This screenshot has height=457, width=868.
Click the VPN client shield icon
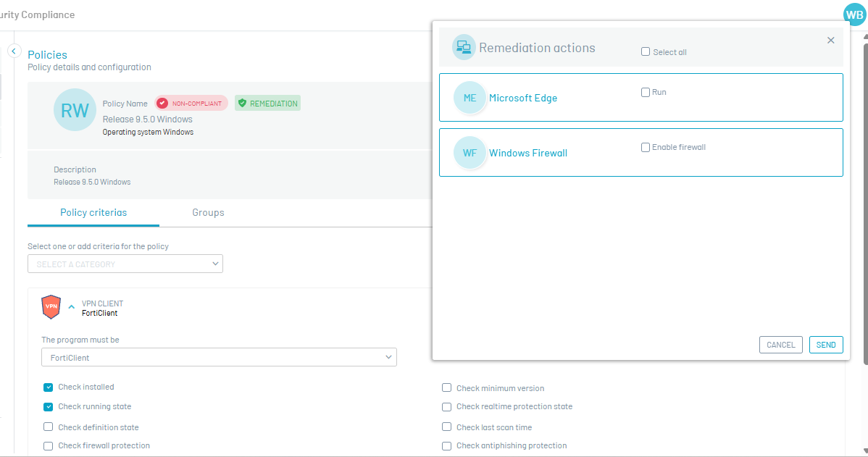pyautogui.click(x=51, y=307)
